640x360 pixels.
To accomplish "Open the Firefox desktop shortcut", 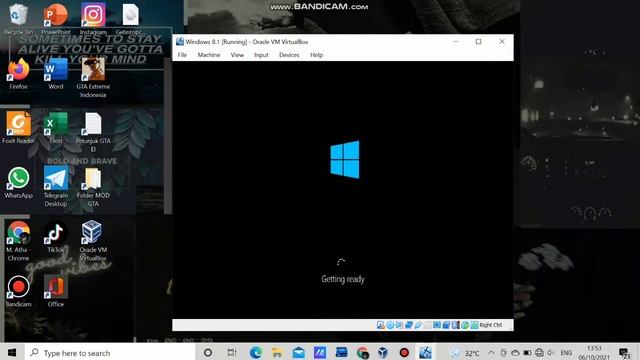I will [18, 73].
